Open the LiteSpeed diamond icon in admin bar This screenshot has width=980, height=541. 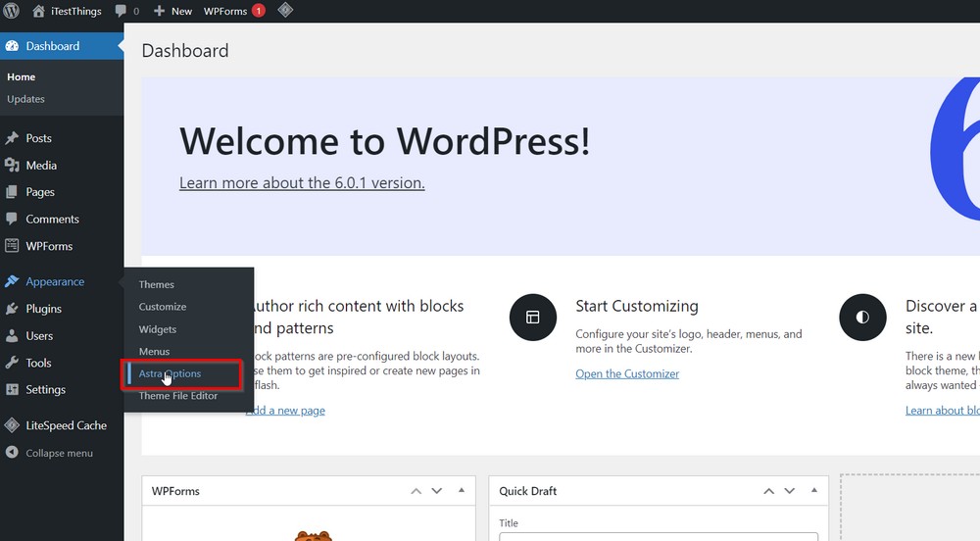click(285, 10)
